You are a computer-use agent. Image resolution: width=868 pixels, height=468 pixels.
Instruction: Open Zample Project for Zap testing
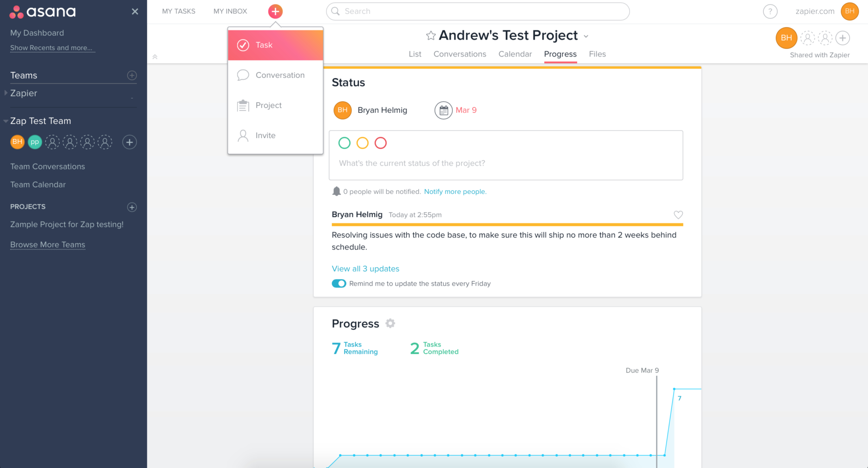67,224
